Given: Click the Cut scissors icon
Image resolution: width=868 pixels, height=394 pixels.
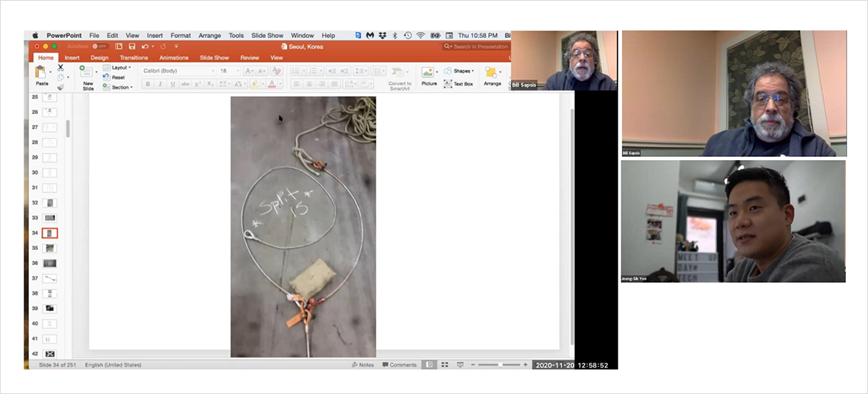Looking at the screenshot, I should pos(60,68).
